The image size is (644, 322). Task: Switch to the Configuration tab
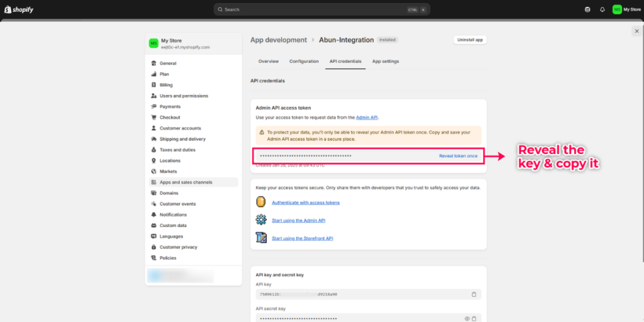pyautogui.click(x=304, y=61)
